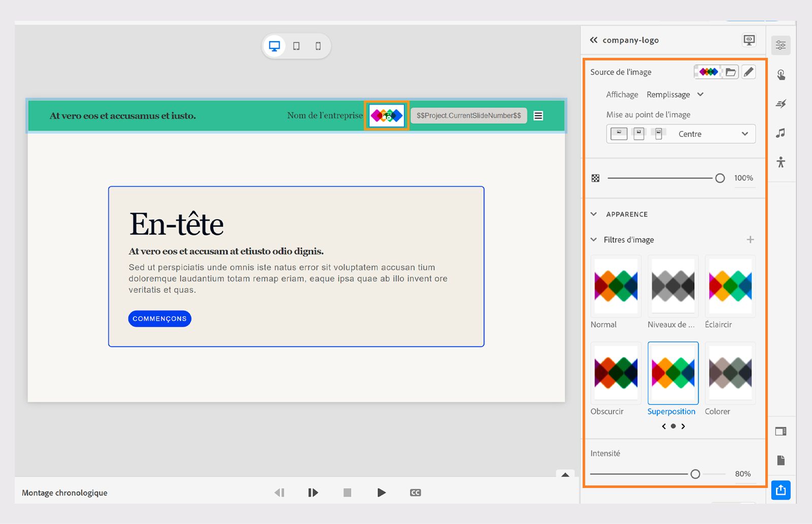
Task: Click the layout panel icon in right sidebar
Action: 781,432
